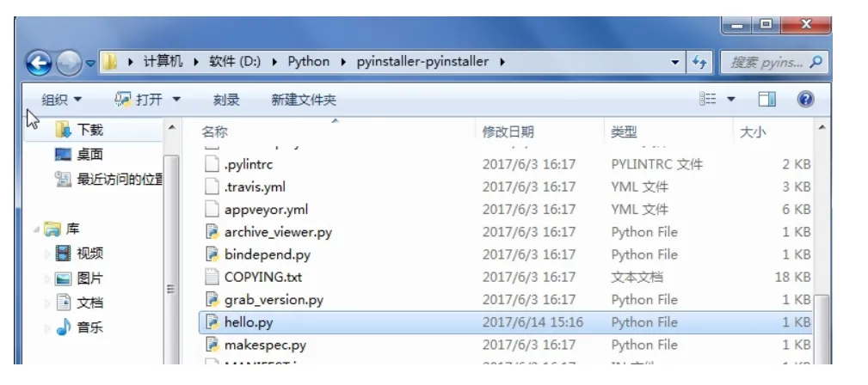Expand the 视频 library arrow

[x=47, y=254]
